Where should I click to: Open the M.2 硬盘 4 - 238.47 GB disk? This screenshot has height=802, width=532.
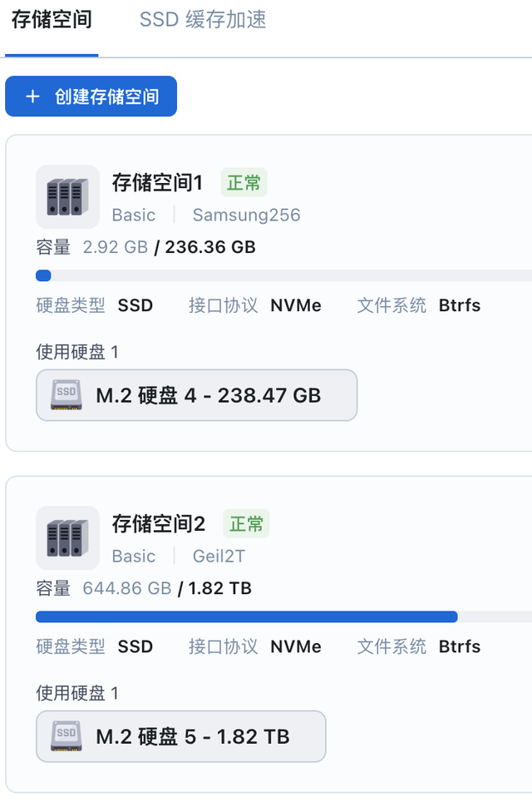(208, 395)
